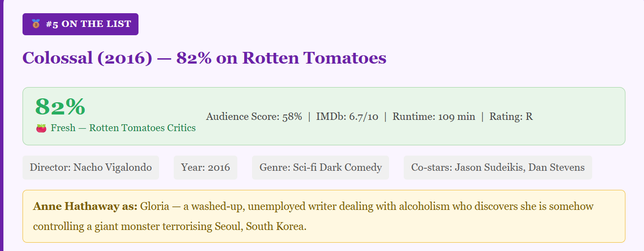Select the "#5 ON THE LIST" badge
This screenshot has height=251, width=644.
(80, 24)
